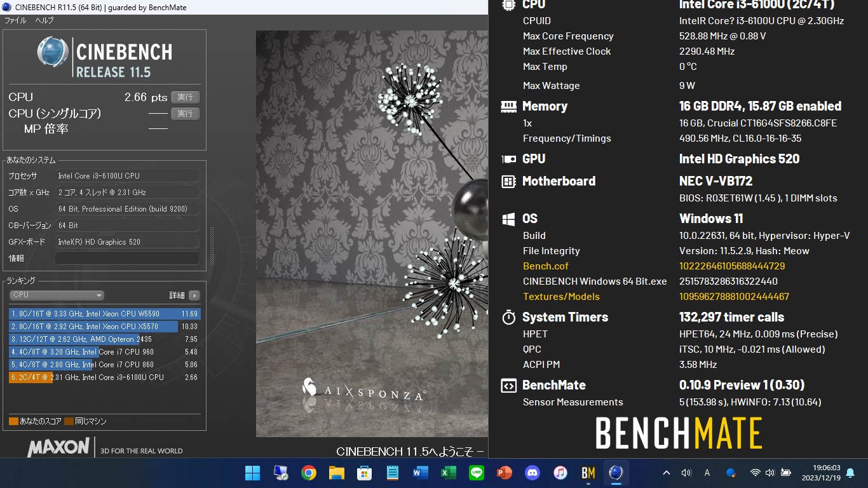The width and height of the screenshot is (868, 488).
Task: Click the Windows OS icon in BenchMate
Action: click(x=508, y=219)
